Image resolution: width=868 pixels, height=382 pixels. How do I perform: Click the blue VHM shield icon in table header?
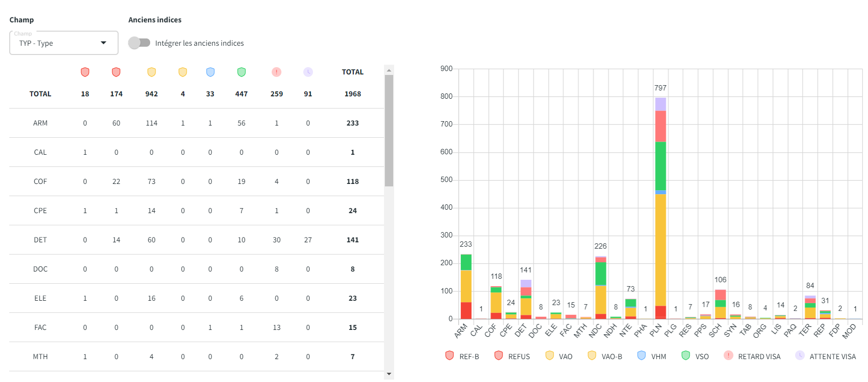click(x=210, y=72)
